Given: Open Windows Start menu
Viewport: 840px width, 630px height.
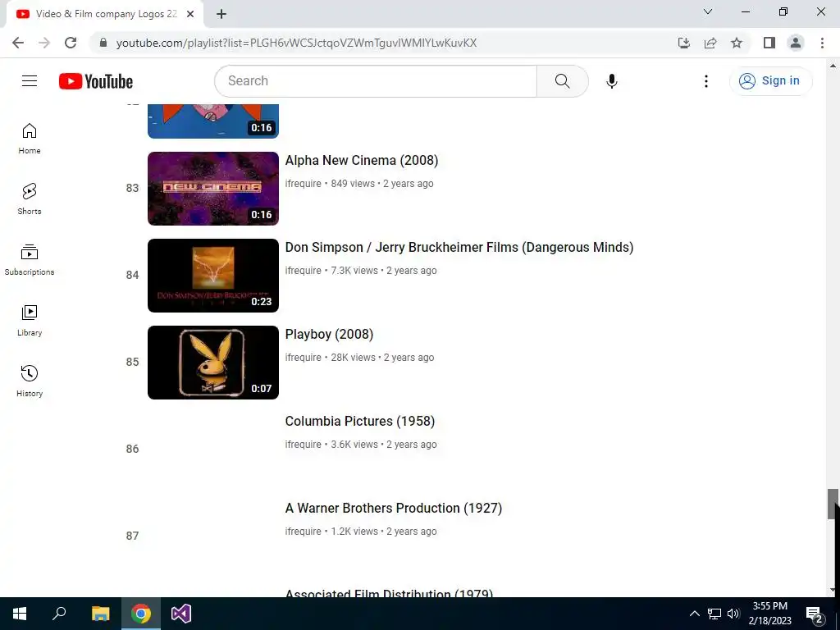Looking at the screenshot, I should 20,614.
